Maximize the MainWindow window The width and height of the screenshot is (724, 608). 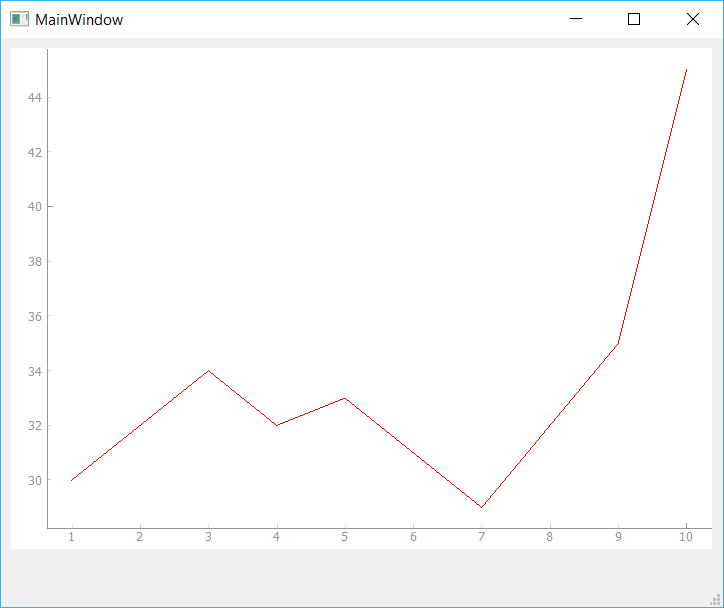(x=634, y=19)
